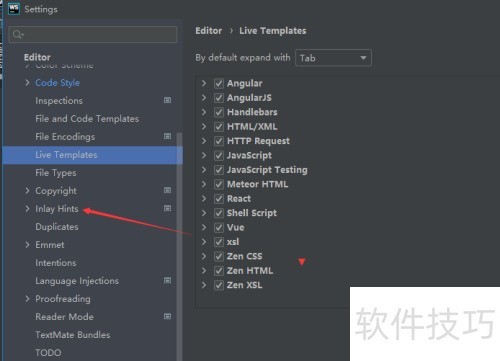Image resolution: width=500 pixels, height=361 pixels.
Task: Disable the Handlebars template group
Action: (219, 112)
